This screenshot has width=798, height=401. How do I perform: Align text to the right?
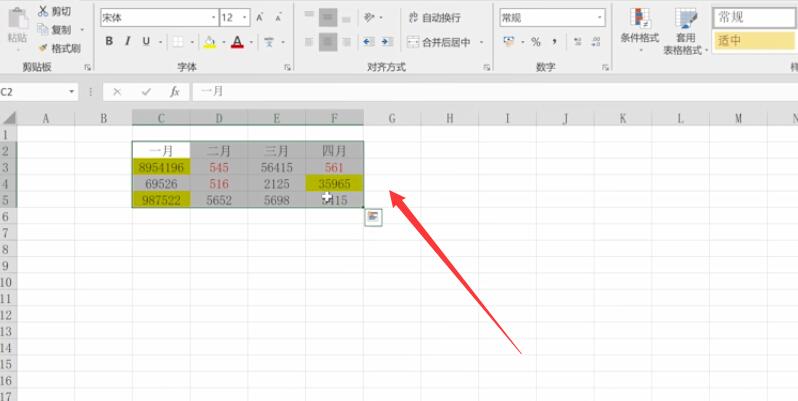[347, 42]
